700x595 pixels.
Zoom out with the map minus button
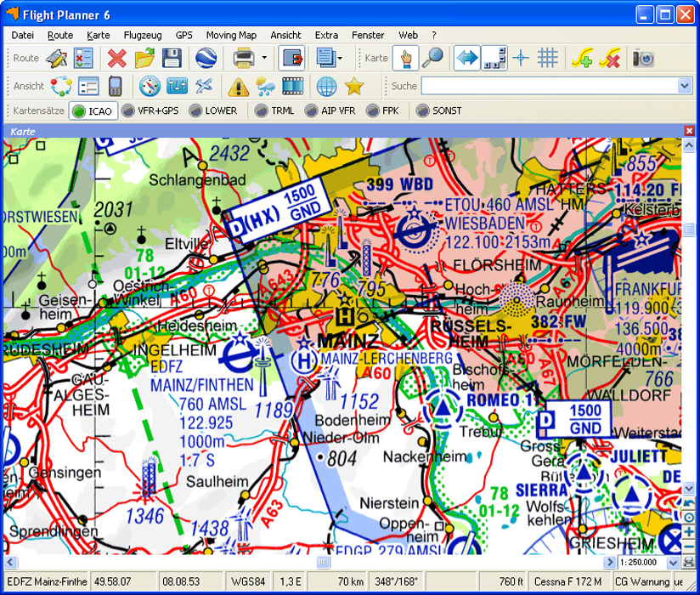pyautogui.click(x=688, y=546)
